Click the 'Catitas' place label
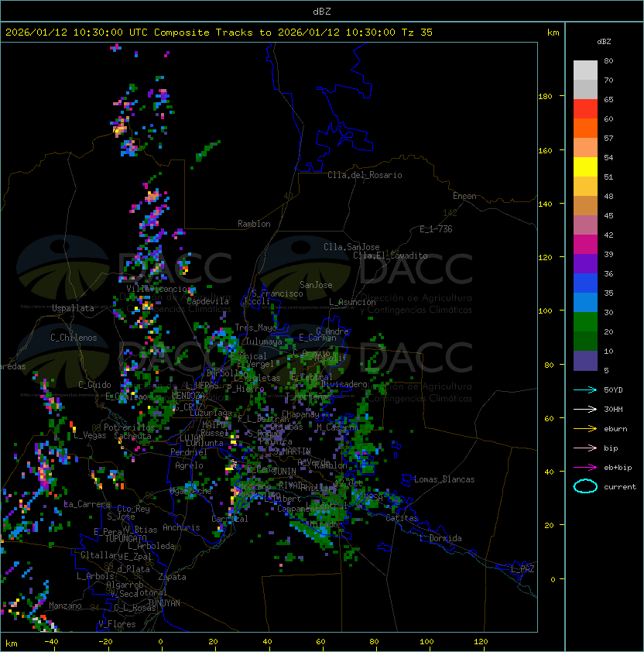The image size is (644, 652). (402, 518)
